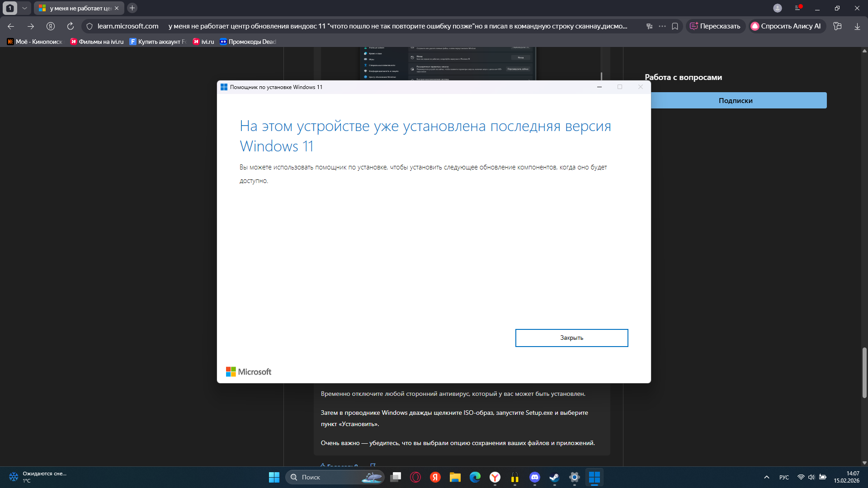Open the site protection shield icon

(x=90, y=26)
